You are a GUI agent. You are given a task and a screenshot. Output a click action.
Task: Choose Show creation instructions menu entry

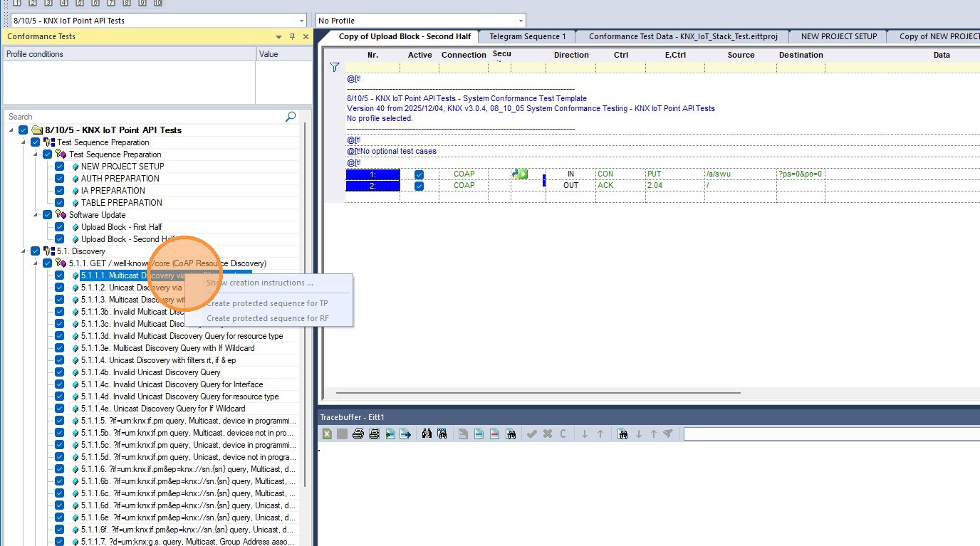coord(260,283)
